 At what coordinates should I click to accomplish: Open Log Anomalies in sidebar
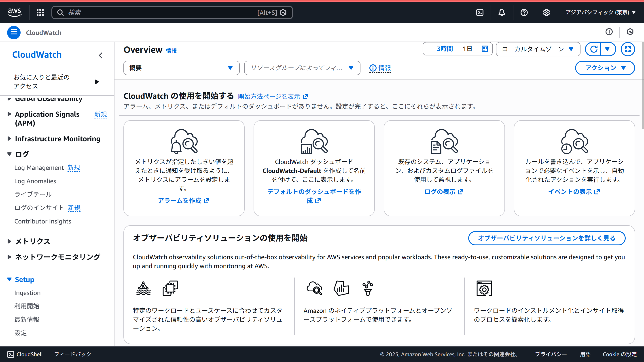pyautogui.click(x=35, y=181)
